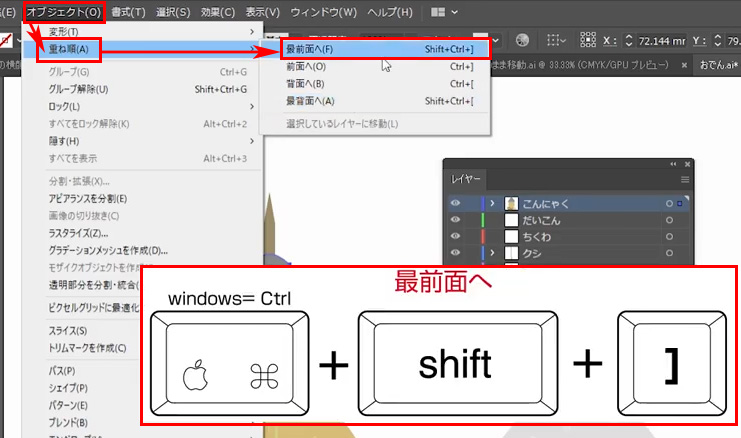Close the 移動.ai document tab

(684, 66)
